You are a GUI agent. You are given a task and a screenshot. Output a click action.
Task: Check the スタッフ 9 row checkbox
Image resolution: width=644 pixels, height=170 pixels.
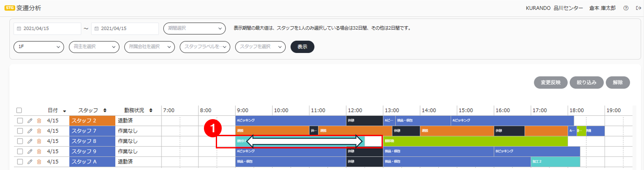(x=20, y=151)
